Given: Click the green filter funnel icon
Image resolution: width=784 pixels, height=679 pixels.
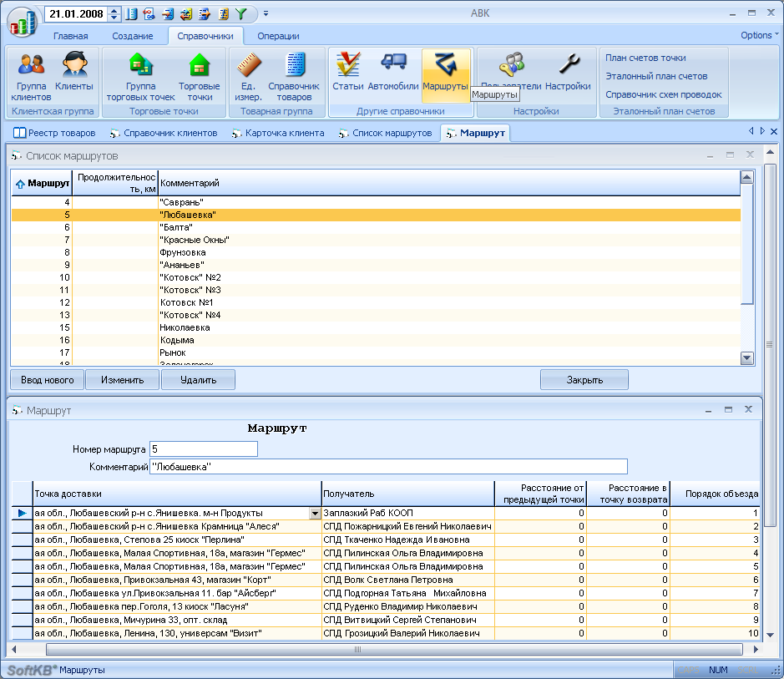Looking at the screenshot, I should [x=241, y=14].
